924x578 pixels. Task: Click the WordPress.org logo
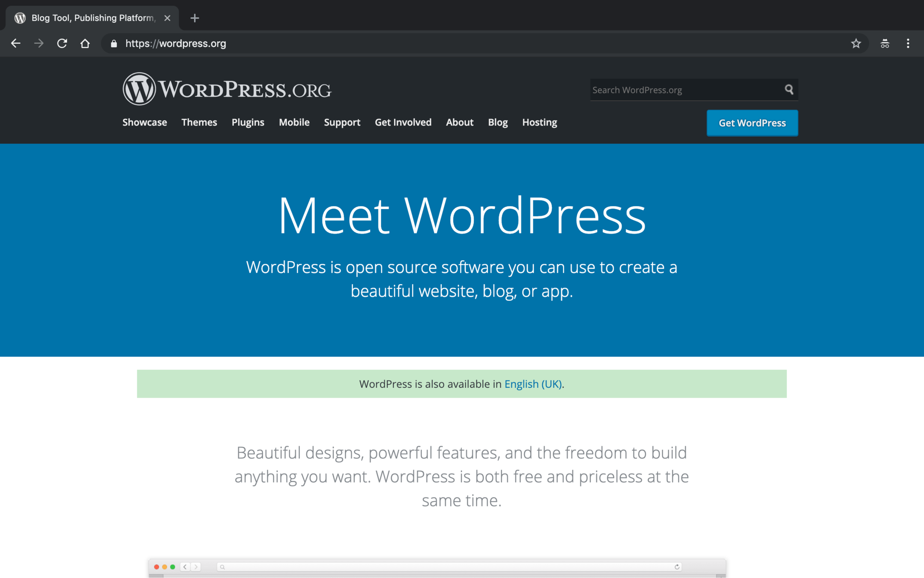(x=227, y=89)
